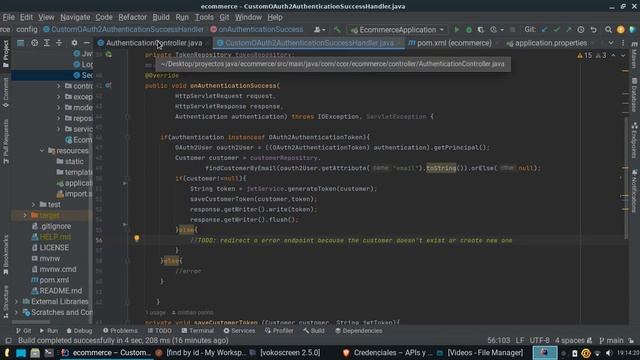Open the Git menu
The width and height of the screenshot is (640, 360).
[224, 18]
